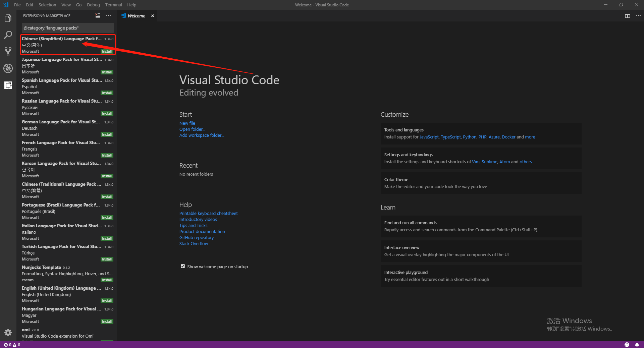Open Find and run all commands card
The height and width of the screenshot is (348, 644).
[481, 226]
